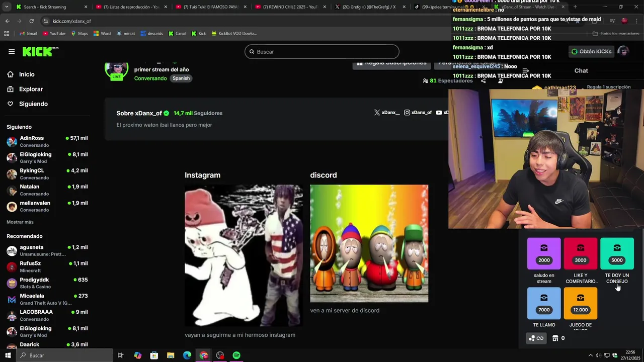Switch to Grefg X tab
The height and width of the screenshot is (362, 644).
[x=370, y=7]
